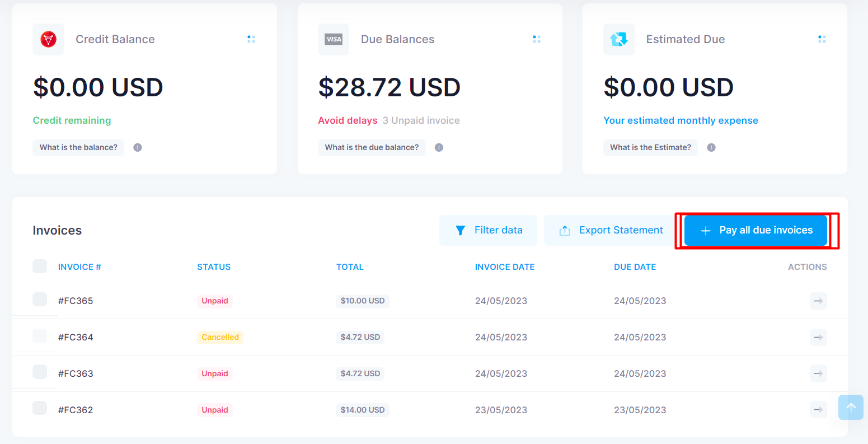
Task: Click the $14.00 USD total amount
Action: coord(363,410)
